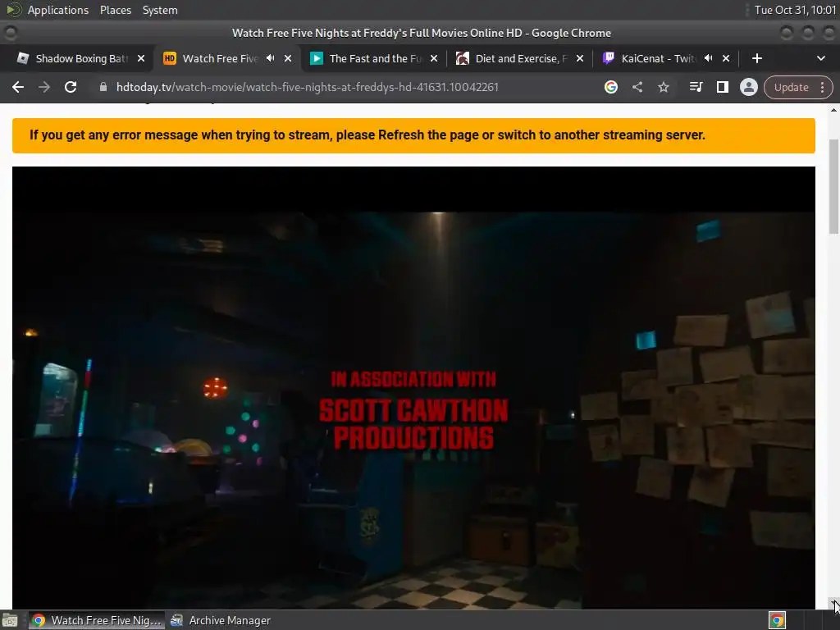This screenshot has width=840, height=630.
Task: Select Chrome window in taskbar
Action: coord(97,620)
